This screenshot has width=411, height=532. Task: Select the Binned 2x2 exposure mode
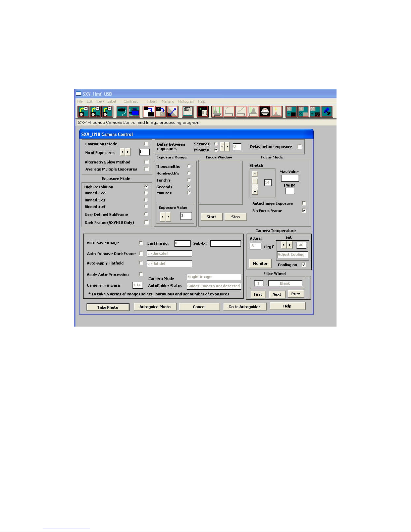[x=146, y=193]
